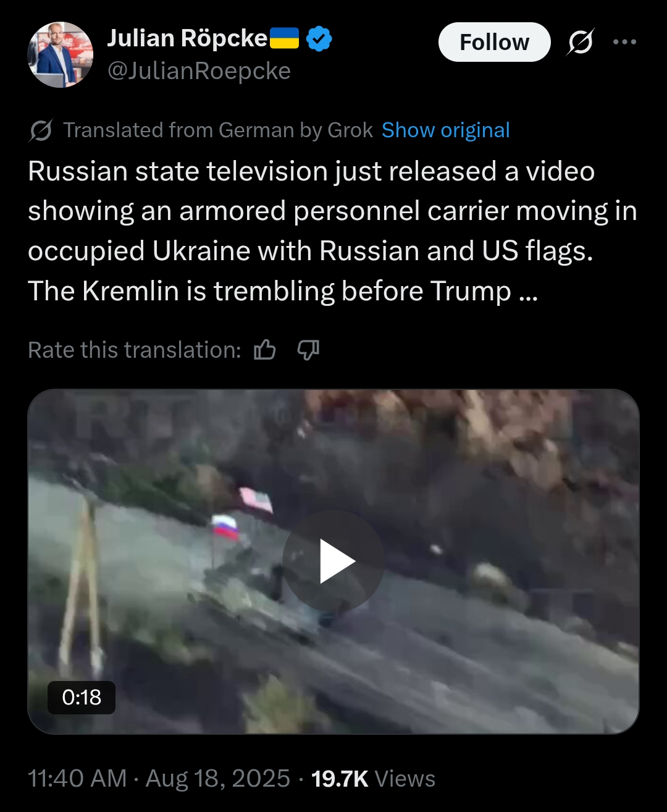Click the blue verified checkmark badge
The height and width of the screenshot is (812, 667).
[319, 38]
